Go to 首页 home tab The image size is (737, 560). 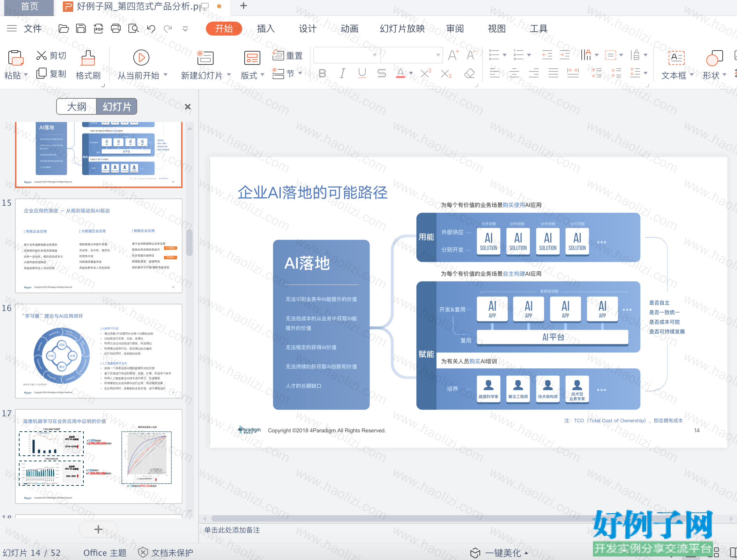pos(29,7)
